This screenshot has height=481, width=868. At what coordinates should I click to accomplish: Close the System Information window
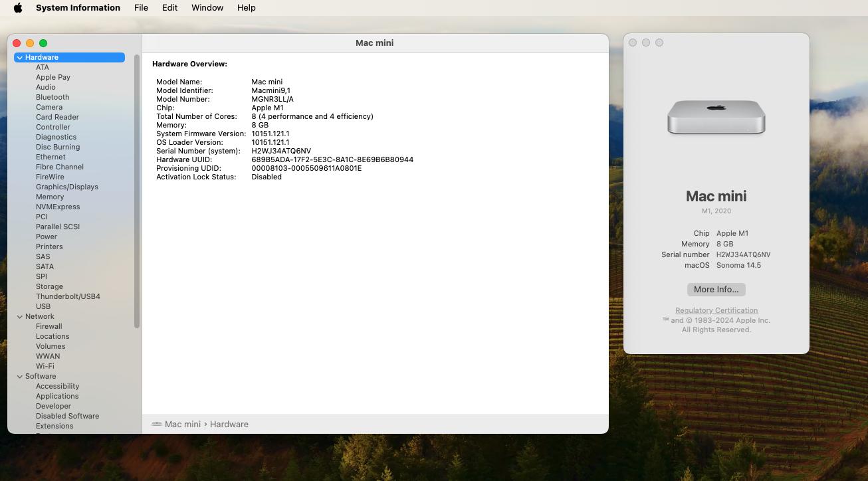17,43
